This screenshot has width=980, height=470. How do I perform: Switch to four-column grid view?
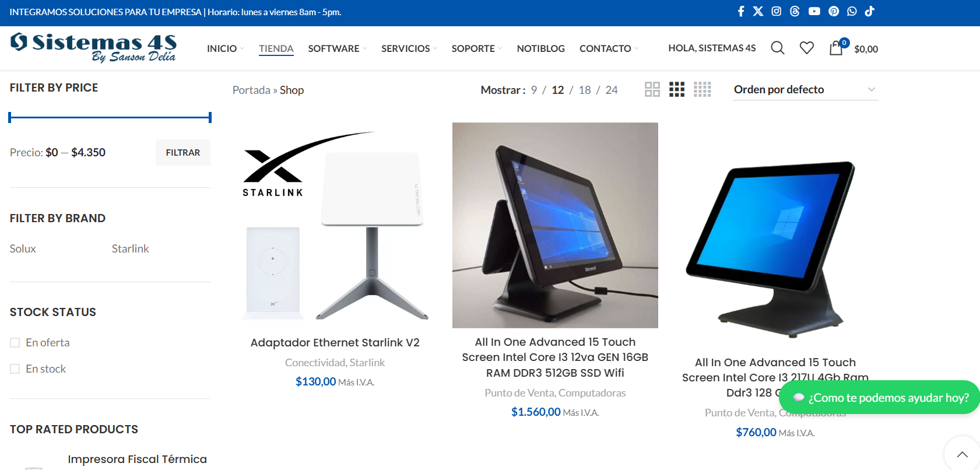(x=702, y=89)
